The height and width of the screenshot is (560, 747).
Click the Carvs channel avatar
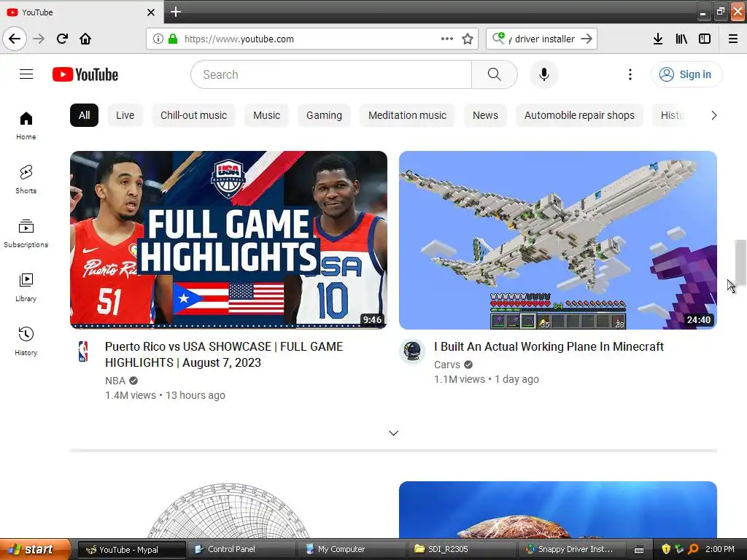(412, 351)
